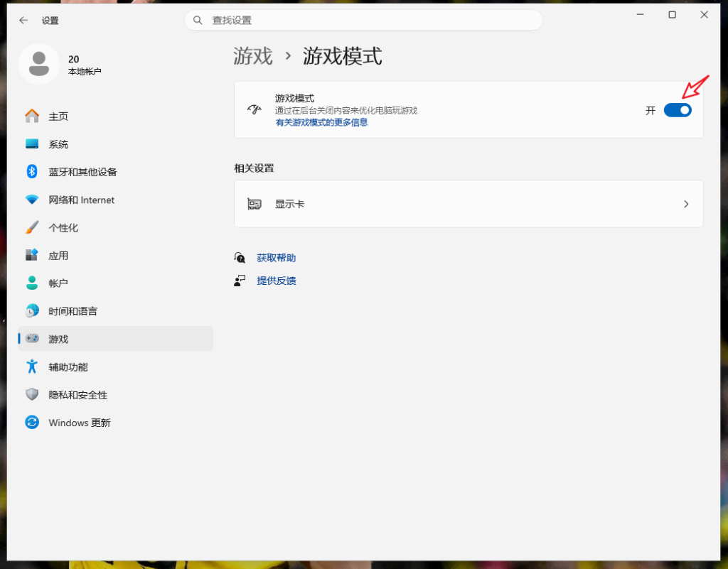Image resolution: width=728 pixels, height=569 pixels.
Task: Open 应用 settings
Action: [x=116, y=255]
